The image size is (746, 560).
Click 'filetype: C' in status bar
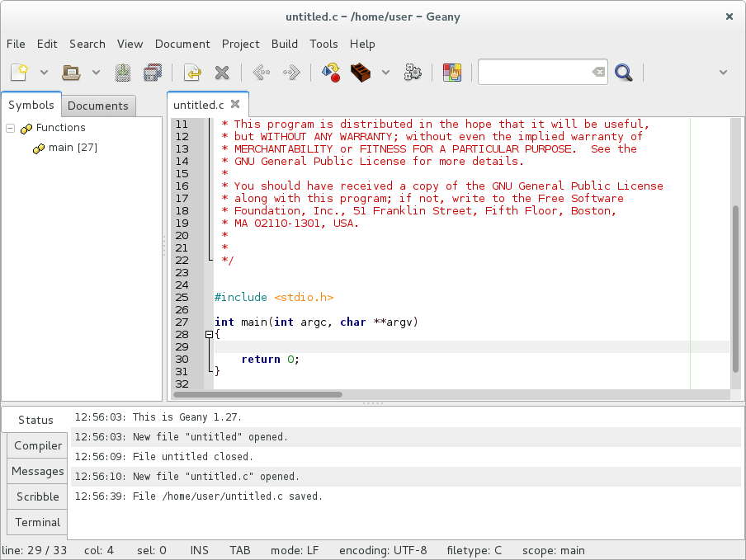point(474,550)
